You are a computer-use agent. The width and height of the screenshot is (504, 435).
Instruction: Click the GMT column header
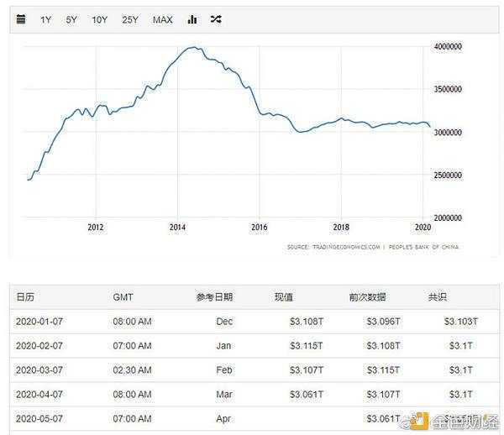pyautogui.click(x=123, y=297)
